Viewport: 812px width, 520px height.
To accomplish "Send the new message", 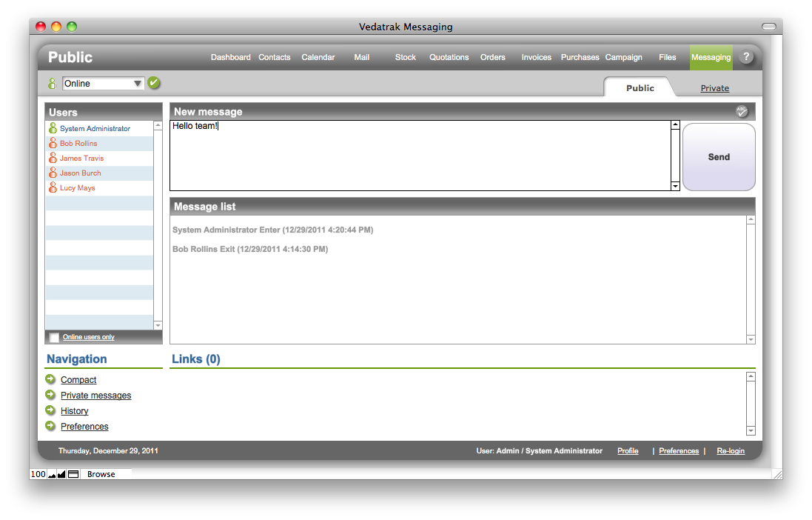I will tap(719, 156).
